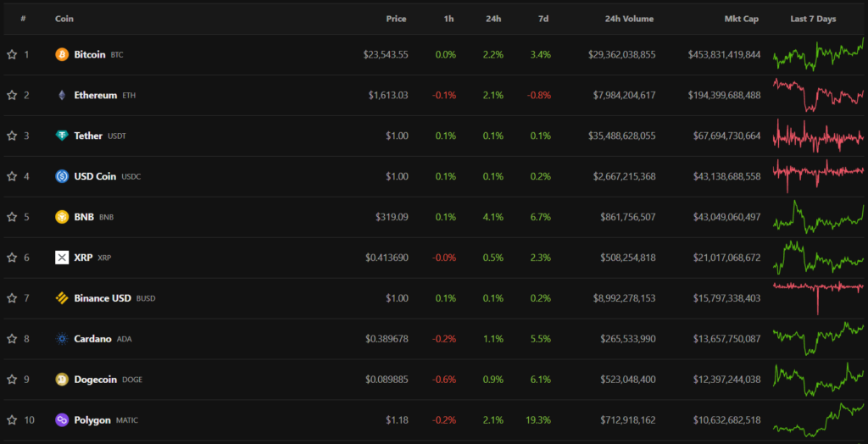Toggle the star for USD Coin
The image size is (868, 444).
pyautogui.click(x=12, y=176)
